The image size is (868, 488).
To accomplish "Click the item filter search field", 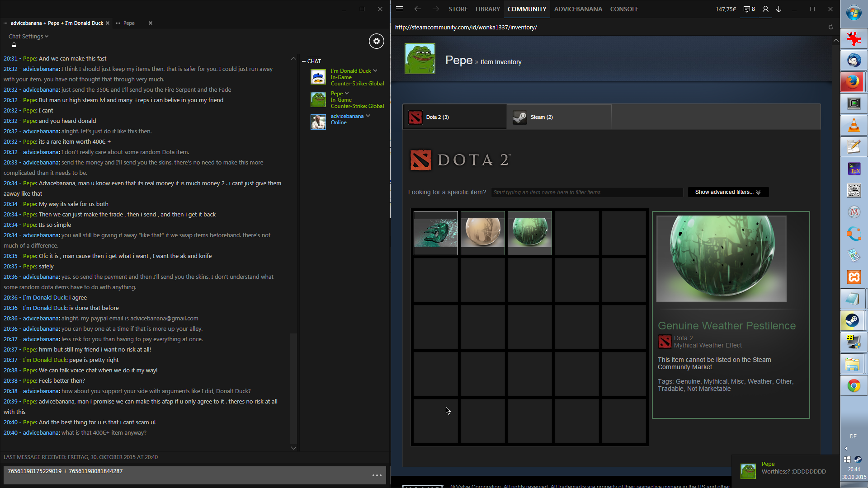I will point(587,192).
